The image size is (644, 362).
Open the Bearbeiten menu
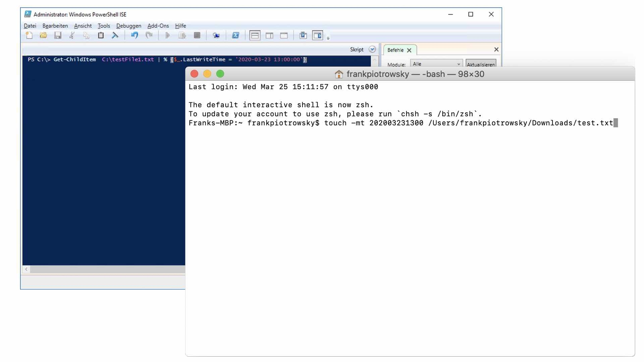pyautogui.click(x=55, y=26)
